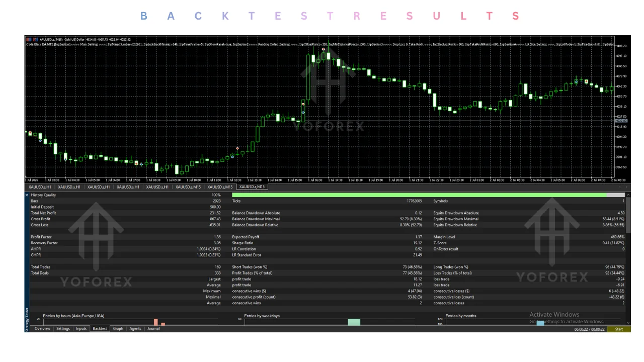Select the Expected Payoff value 1.37

pos(419,237)
